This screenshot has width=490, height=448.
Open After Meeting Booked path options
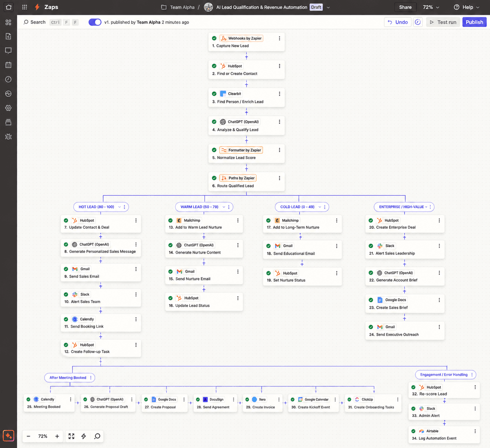click(x=90, y=378)
